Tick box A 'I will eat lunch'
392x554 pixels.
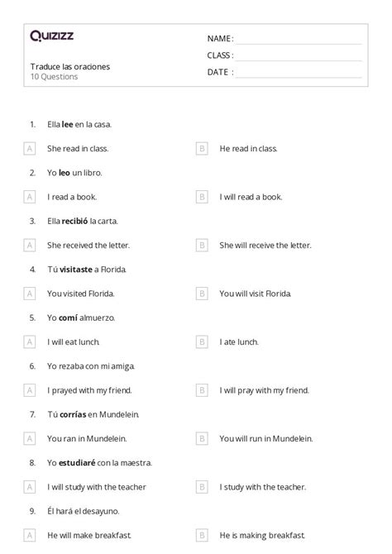(30, 342)
